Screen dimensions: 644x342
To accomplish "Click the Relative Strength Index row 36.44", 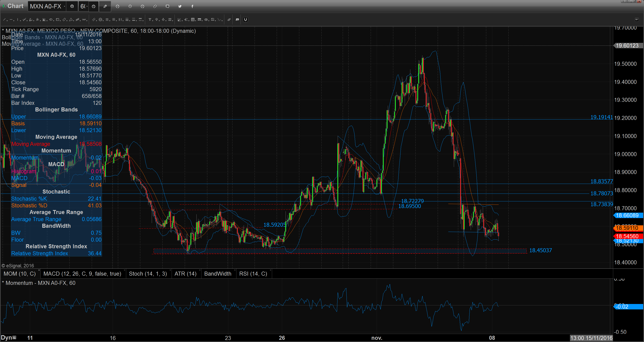I will coord(56,253).
